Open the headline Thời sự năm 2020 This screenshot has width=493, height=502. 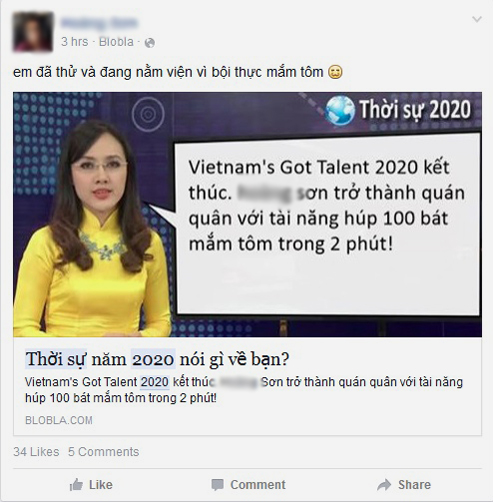click(157, 359)
